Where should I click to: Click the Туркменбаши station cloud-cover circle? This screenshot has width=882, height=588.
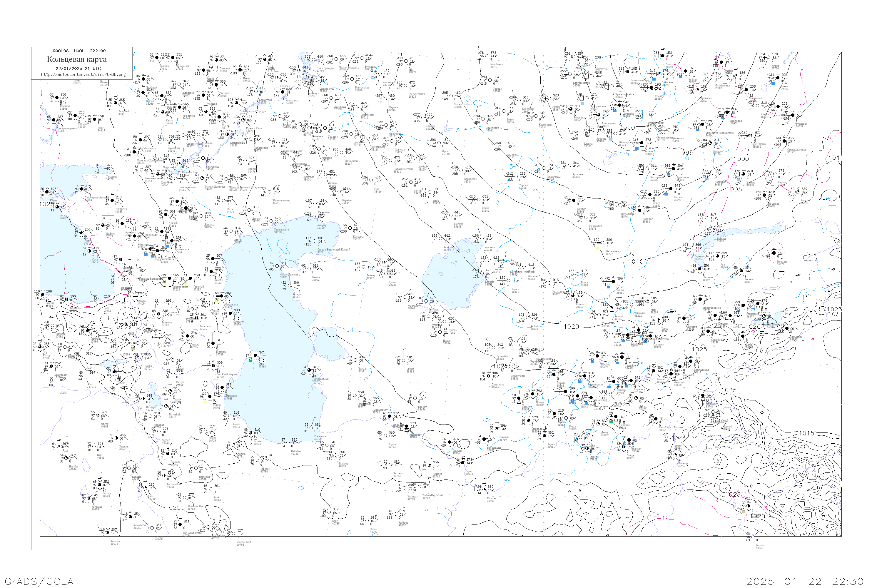click(x=309, y=370)
